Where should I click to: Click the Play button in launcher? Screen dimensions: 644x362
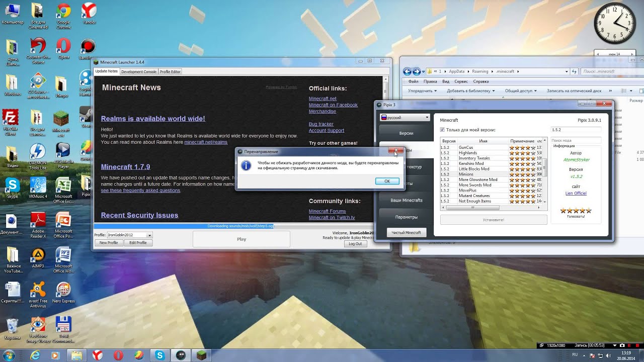pyautogui.click(x=242, y=239)
